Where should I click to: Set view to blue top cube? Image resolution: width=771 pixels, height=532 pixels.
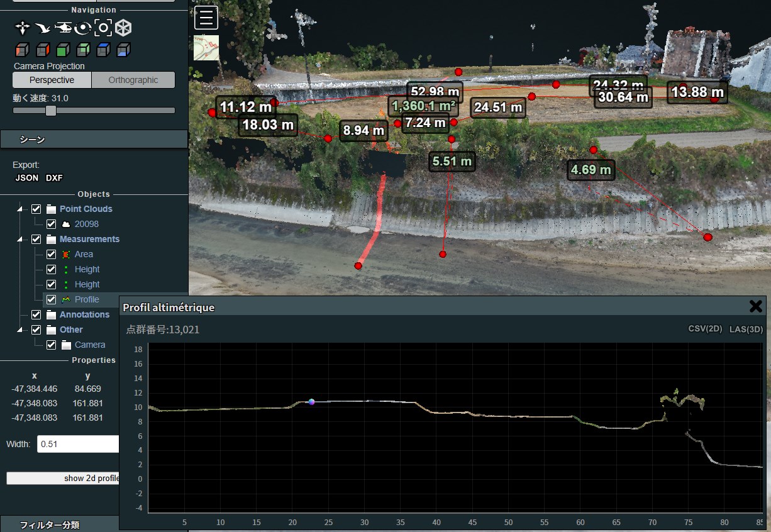(103, 50)
